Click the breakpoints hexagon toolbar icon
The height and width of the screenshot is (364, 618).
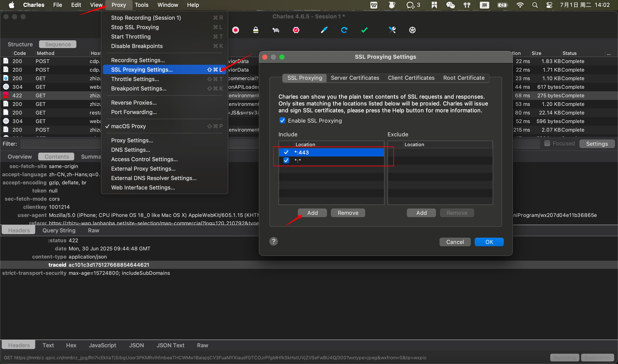point(296,30)
